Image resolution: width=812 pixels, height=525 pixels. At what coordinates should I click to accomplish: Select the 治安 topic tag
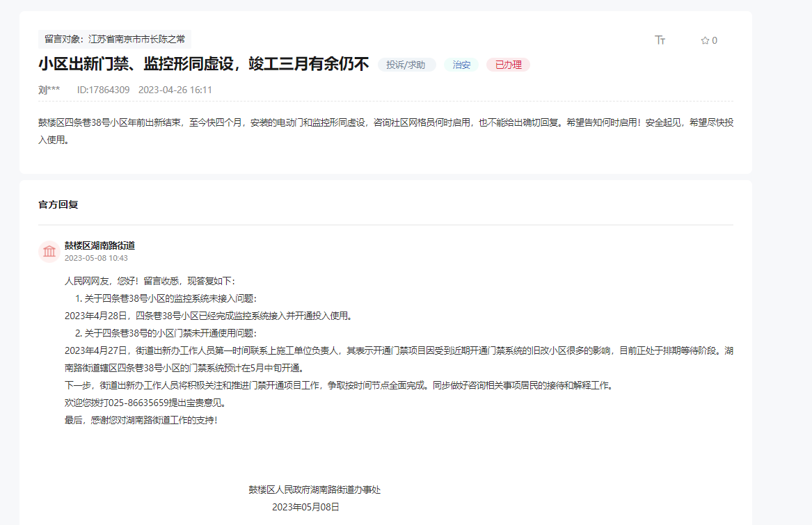461,64
